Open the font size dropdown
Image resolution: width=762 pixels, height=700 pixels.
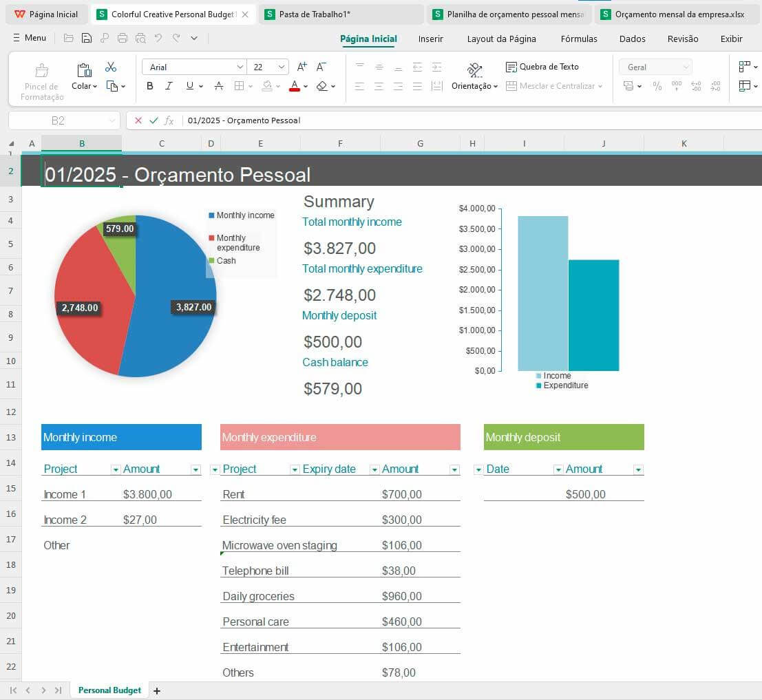[282, 66]
